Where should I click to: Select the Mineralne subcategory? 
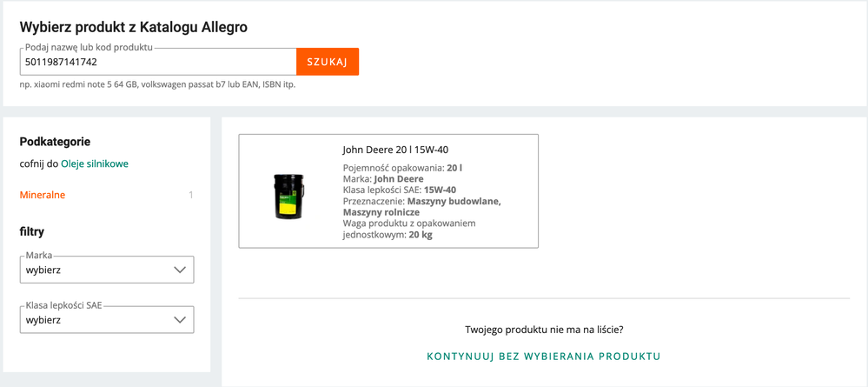(x=43, y=195)
